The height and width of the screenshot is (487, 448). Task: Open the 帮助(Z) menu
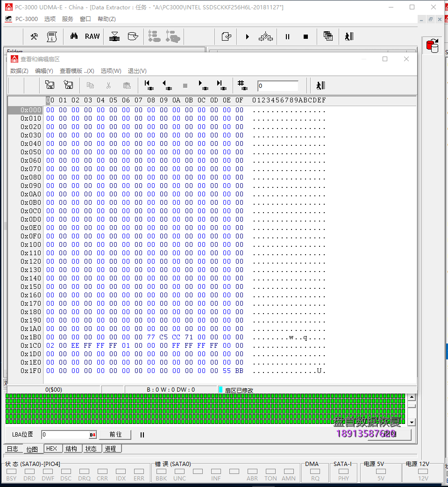coord(107,19)
